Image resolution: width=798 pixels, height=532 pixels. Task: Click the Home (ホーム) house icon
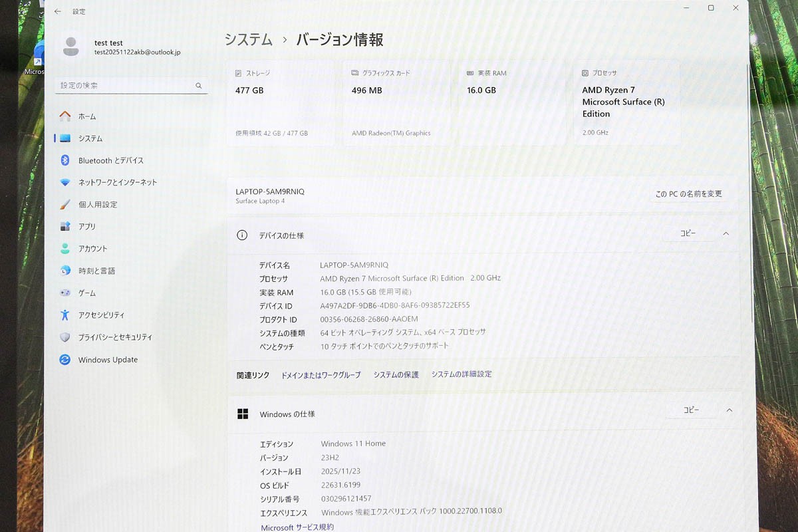(65, 116)
